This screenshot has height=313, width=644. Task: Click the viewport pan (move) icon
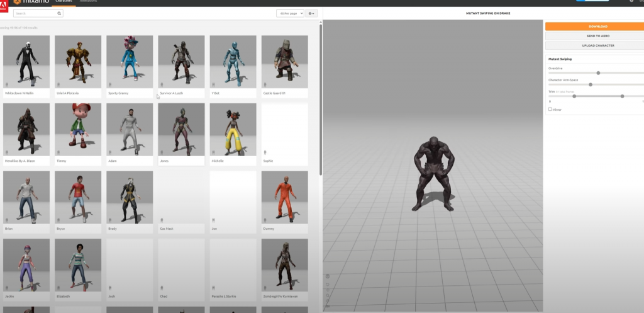click(327, 290)
